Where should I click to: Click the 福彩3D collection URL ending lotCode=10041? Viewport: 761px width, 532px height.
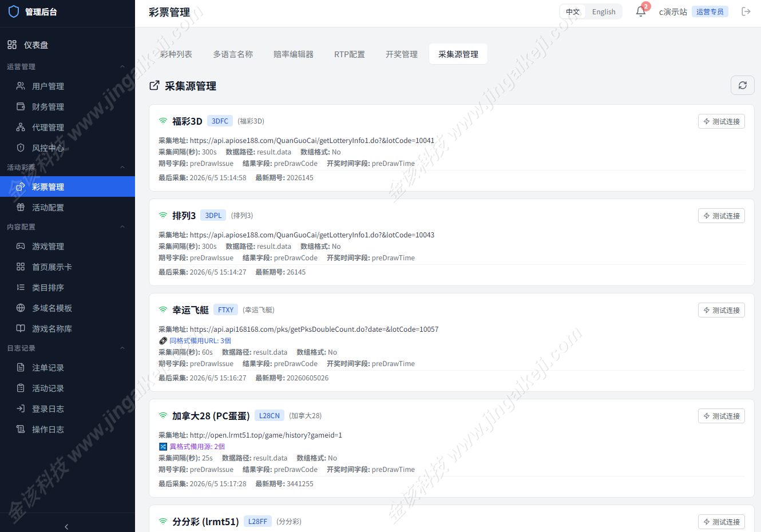click(312, 140)
